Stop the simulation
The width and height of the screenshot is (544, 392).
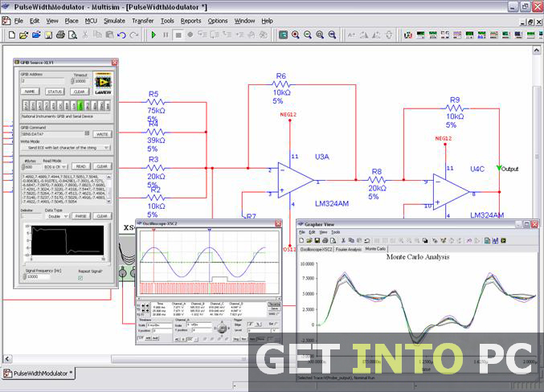point(178,35)
